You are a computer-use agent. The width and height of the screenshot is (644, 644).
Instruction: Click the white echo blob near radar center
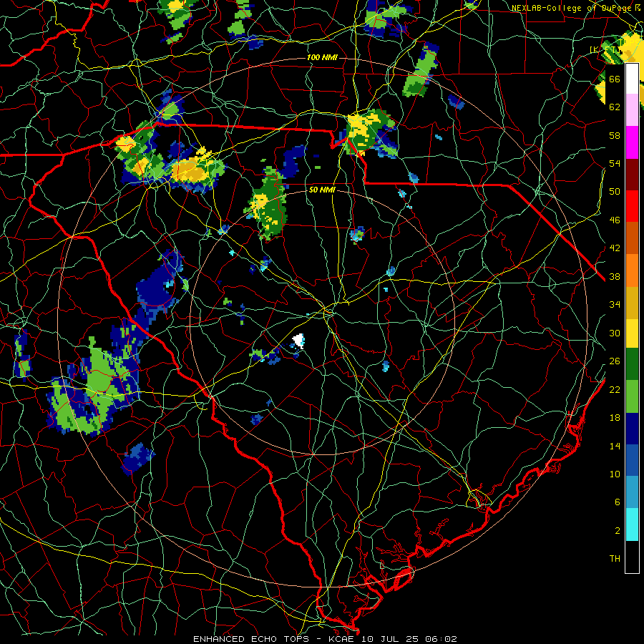[299, 341]
